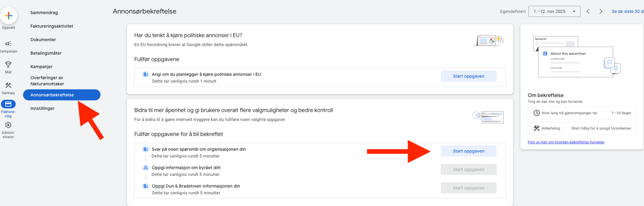
Task: Open Administrator gear icon
Action: pyautogui.click(x=8, y=125)
